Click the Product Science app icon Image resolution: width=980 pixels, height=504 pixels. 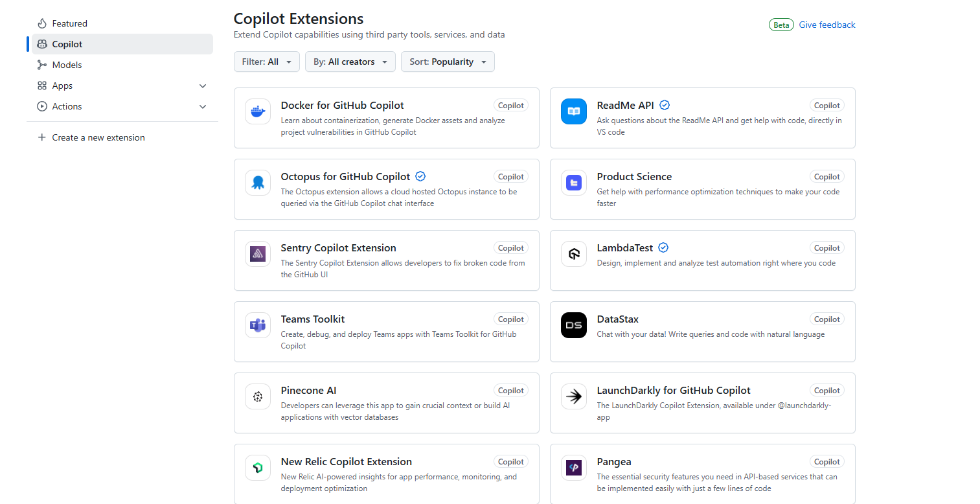[573, 183]
